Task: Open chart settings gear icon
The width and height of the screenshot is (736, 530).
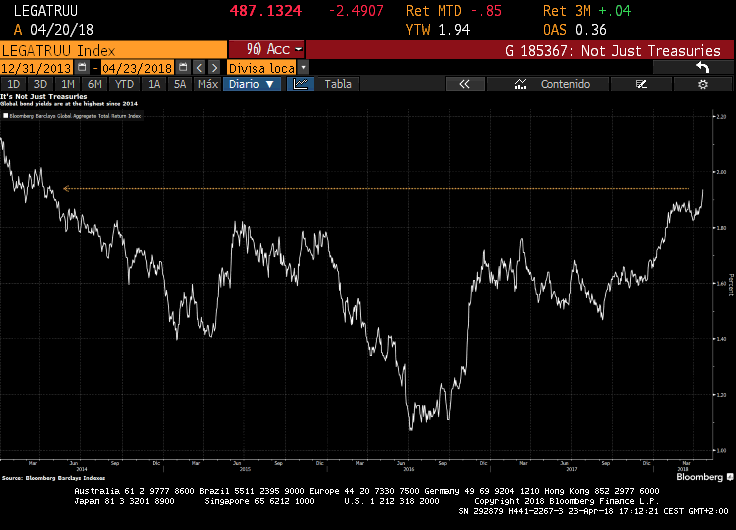Action: pos(703,84)
